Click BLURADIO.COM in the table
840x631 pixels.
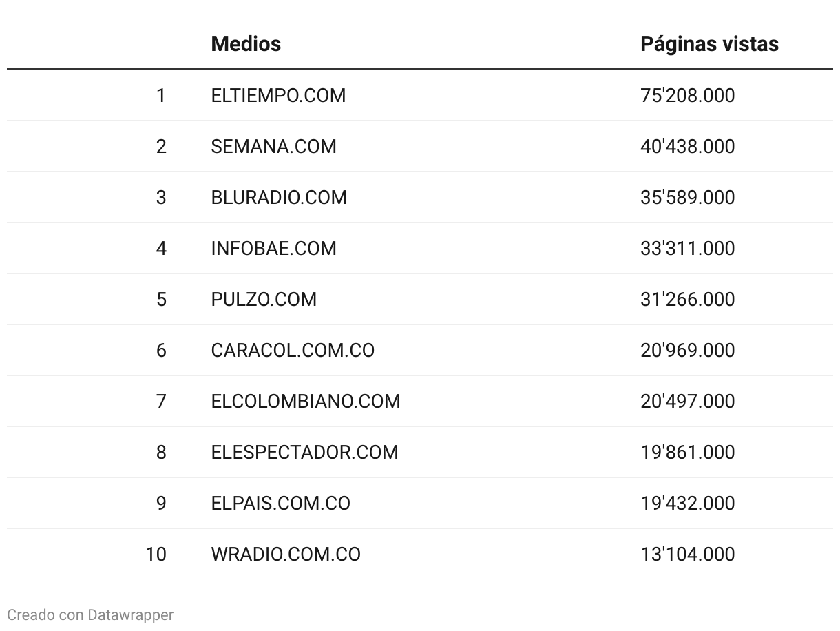279,197
